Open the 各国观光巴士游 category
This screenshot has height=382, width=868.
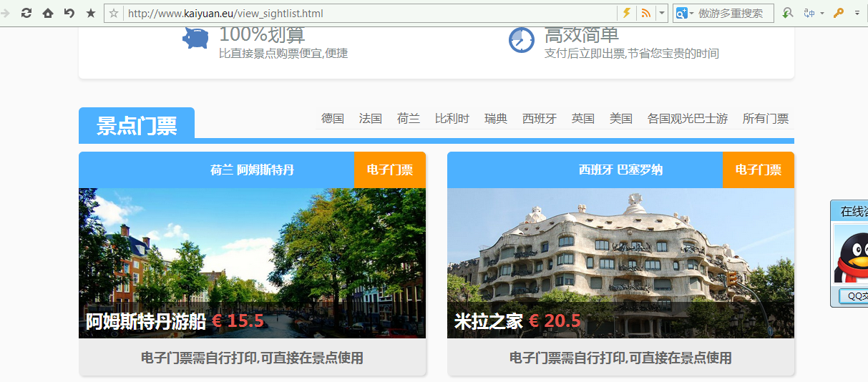(x=688, y=119)
